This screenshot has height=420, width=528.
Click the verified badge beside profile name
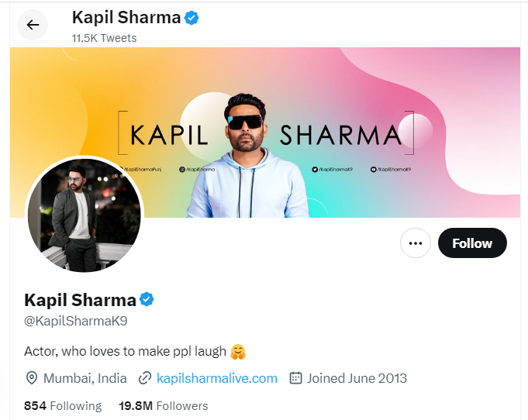[x=147, y=299]
